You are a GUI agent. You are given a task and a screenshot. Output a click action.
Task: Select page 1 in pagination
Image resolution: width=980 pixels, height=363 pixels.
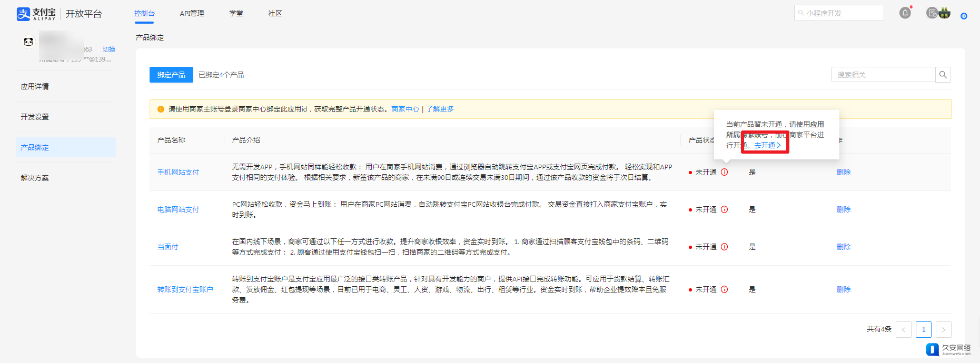coord(923,329)
